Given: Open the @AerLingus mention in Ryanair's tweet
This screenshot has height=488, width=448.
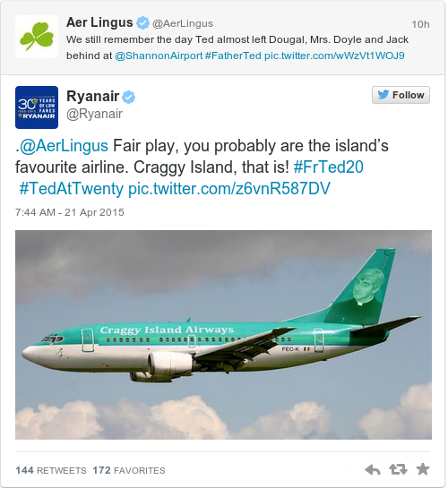Looking at the screenshot, I should [64, 146].
